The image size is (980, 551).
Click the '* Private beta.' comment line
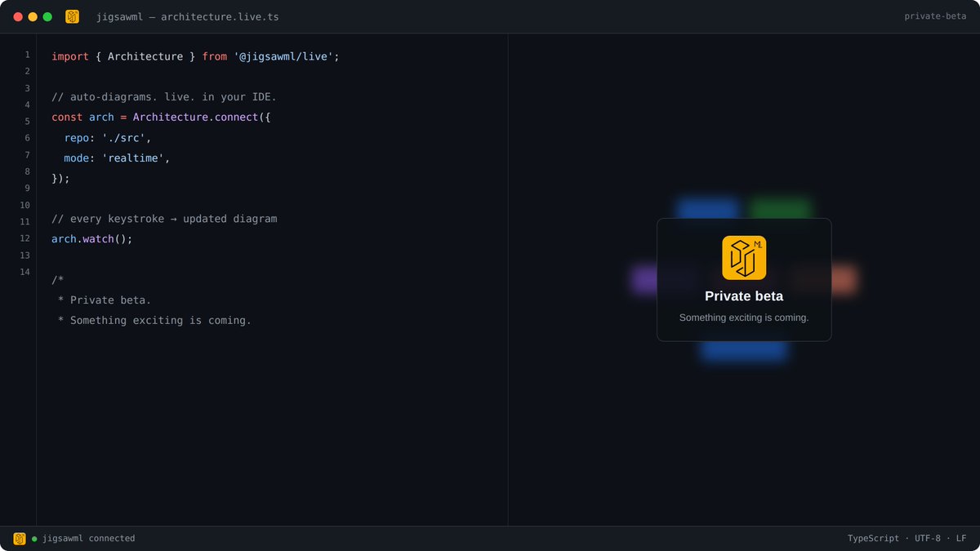pyautogui.click(x=105, y=300)
